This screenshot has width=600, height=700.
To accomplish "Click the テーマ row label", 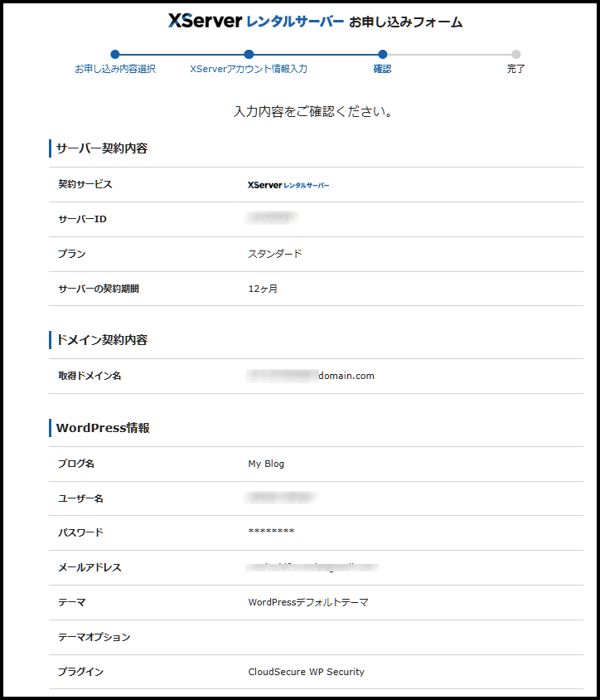I will [71, 602].
